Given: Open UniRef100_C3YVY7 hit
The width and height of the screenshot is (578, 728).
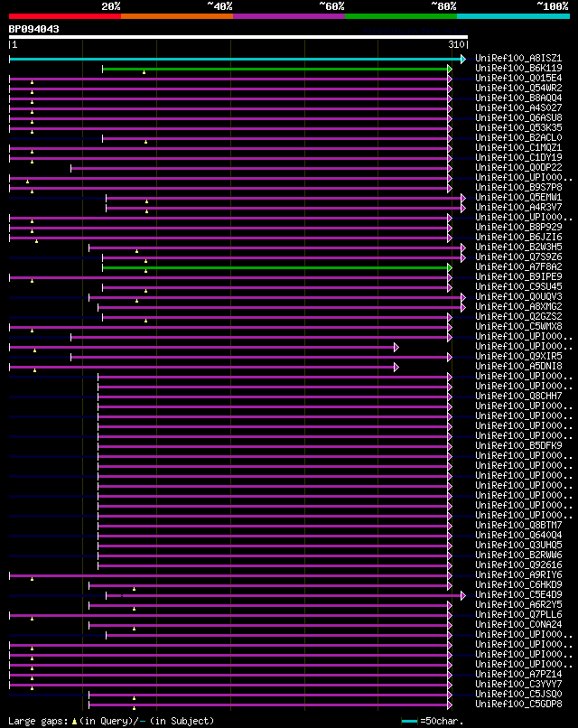Looking at the screenshot, I should click(x=518, y=684).
